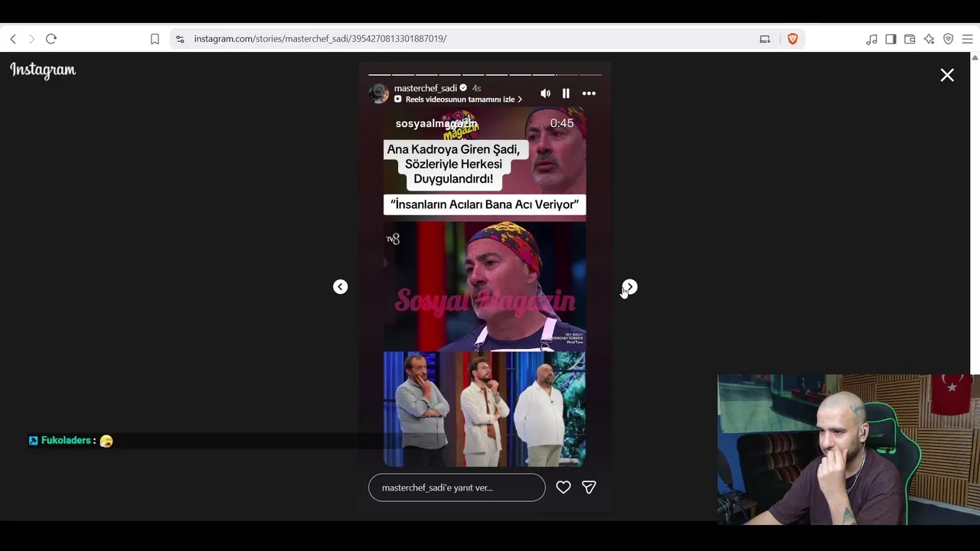
Task: Click the Instagram logo
Action: click(x=43, y=70)
